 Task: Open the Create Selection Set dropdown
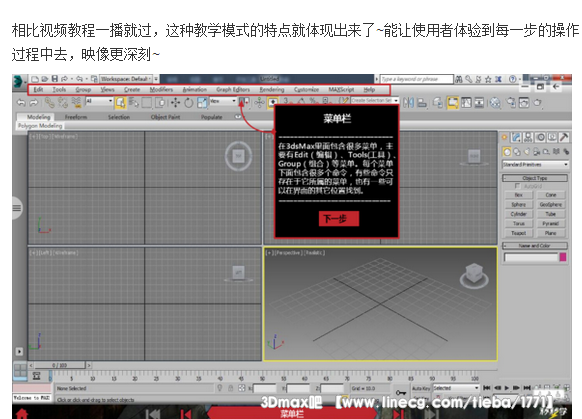[375, 101]
